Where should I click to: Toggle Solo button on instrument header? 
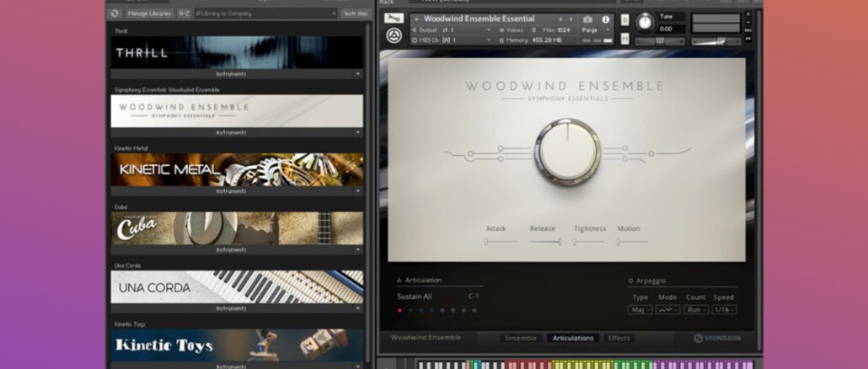click(x=624, y=20)
